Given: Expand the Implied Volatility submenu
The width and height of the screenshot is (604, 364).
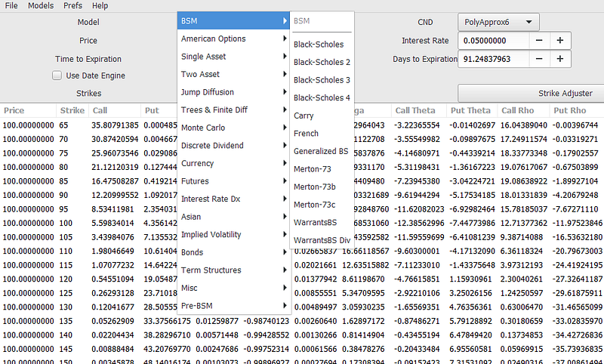Looking at the screenshot, I should pyautogui.click(x=233, y=234).
